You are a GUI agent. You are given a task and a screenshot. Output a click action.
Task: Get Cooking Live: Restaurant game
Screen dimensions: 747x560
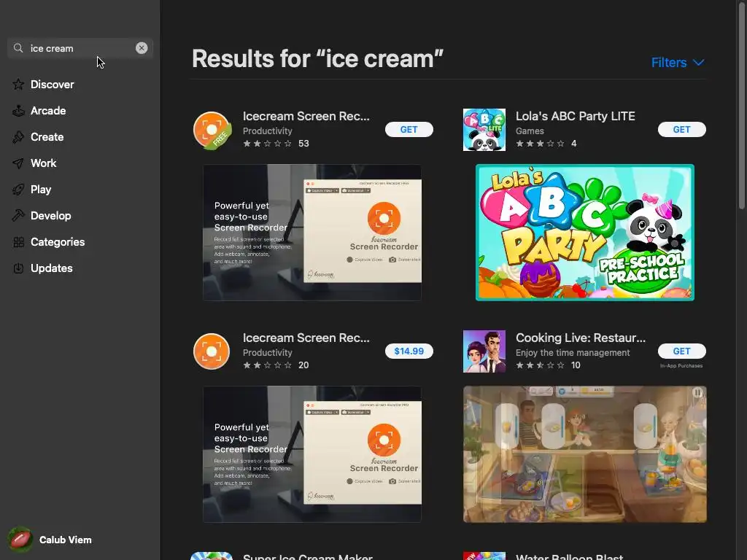click(682, 351)
